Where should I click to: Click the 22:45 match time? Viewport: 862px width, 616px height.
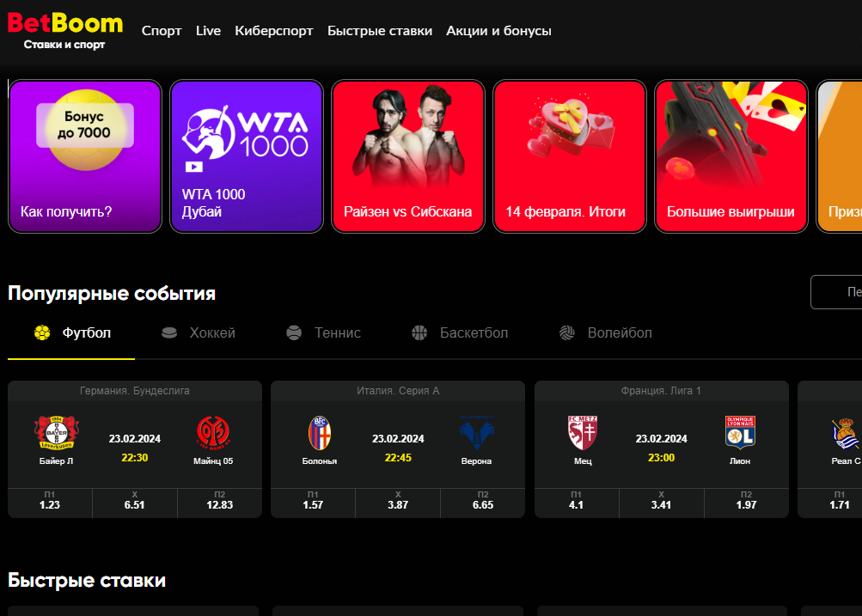point(398,458)
